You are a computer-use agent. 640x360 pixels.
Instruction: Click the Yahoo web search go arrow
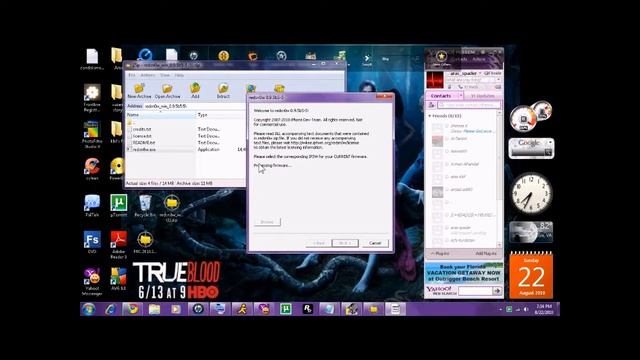[x=497, y=291]
